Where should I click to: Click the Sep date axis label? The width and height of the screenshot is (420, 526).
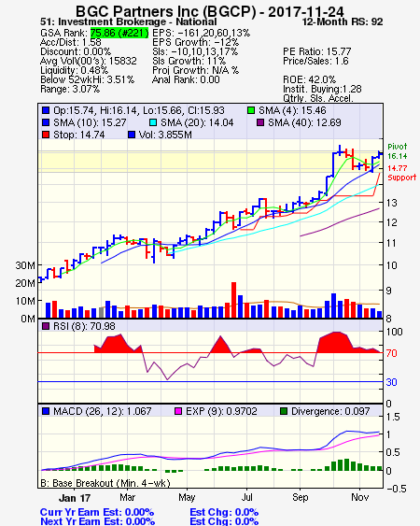pos(300,497)
